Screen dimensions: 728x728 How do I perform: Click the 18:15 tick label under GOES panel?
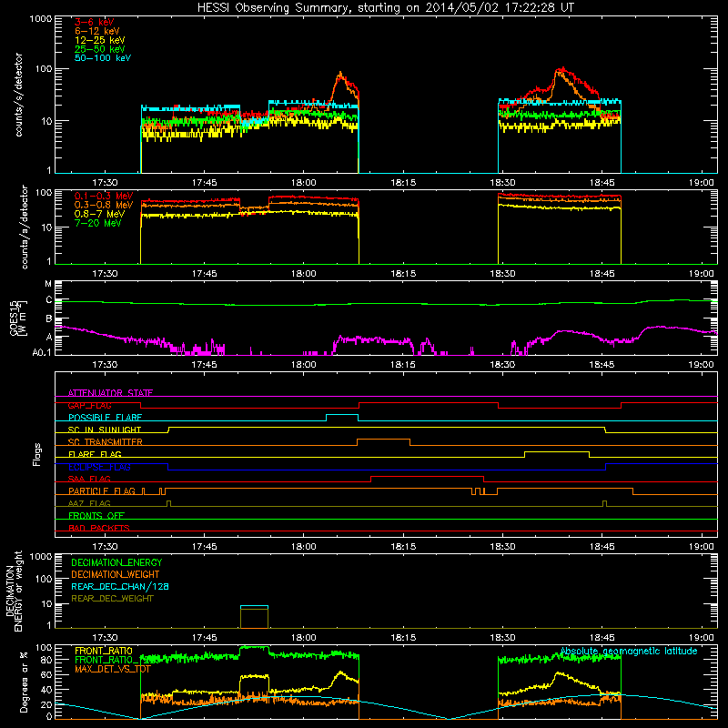[403, 365]
